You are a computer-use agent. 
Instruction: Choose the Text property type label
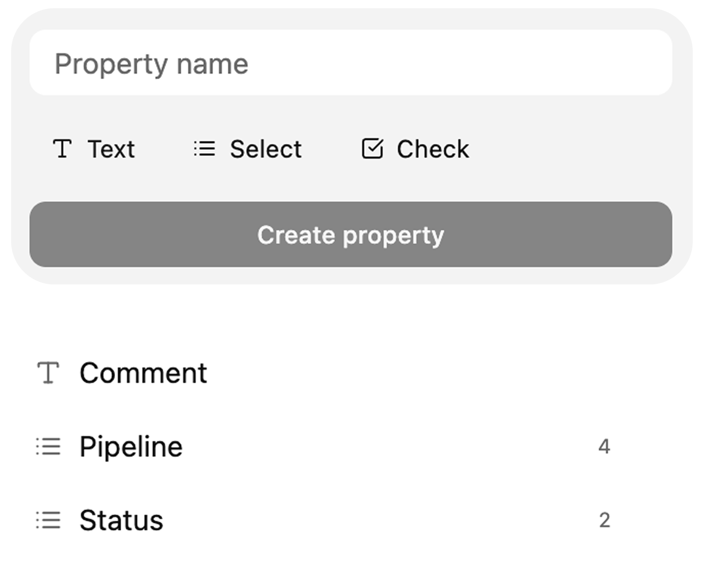pos(111,149)
